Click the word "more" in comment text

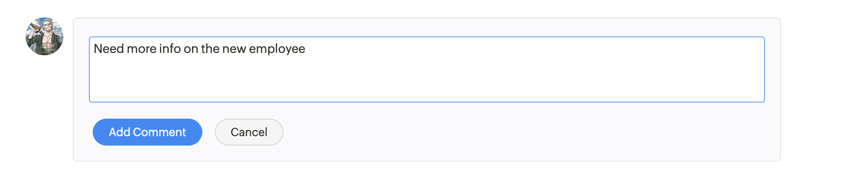(141, 49)
